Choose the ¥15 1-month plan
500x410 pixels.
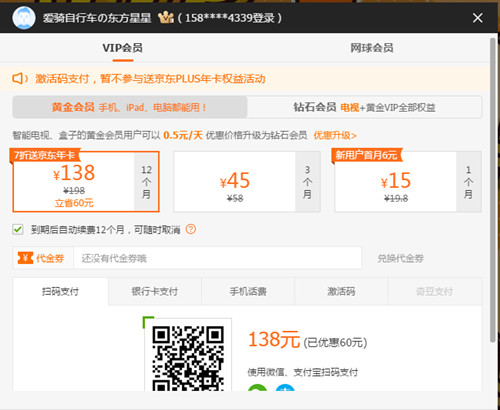408,182
